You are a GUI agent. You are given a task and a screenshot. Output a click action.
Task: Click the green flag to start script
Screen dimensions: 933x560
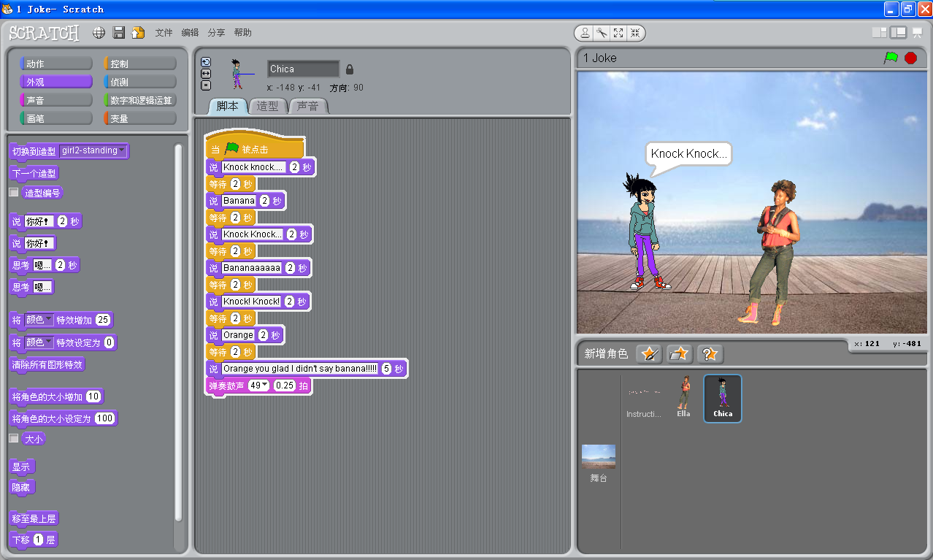pyautogui.click(x=891, y=58)
